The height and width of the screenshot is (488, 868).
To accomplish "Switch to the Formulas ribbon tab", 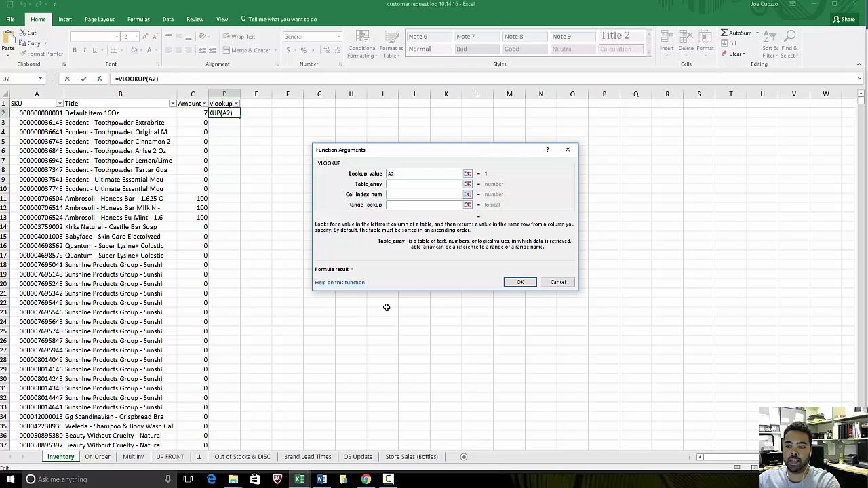I will pos(138,19).
